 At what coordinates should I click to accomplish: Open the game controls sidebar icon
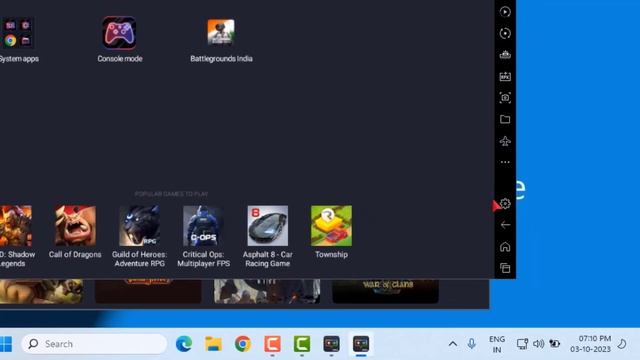505,55
